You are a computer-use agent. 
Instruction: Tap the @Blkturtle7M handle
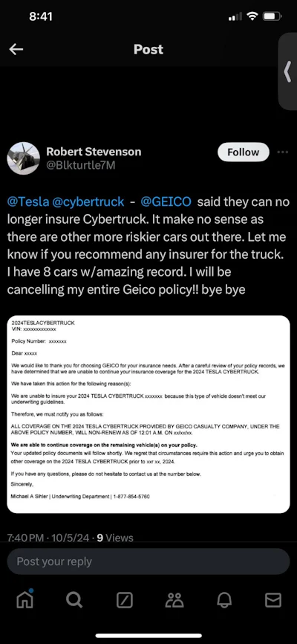80,167
